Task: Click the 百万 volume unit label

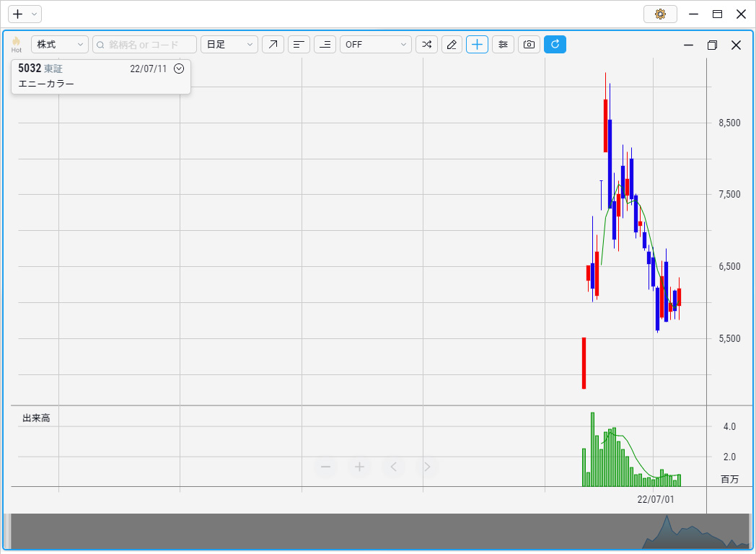Action: (729, 479)
